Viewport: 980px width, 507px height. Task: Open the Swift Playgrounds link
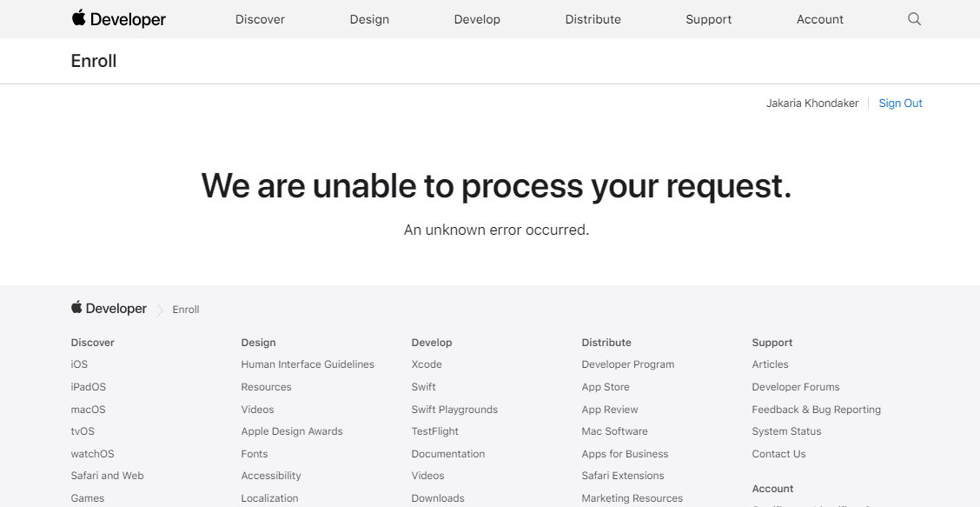point(454,409)
